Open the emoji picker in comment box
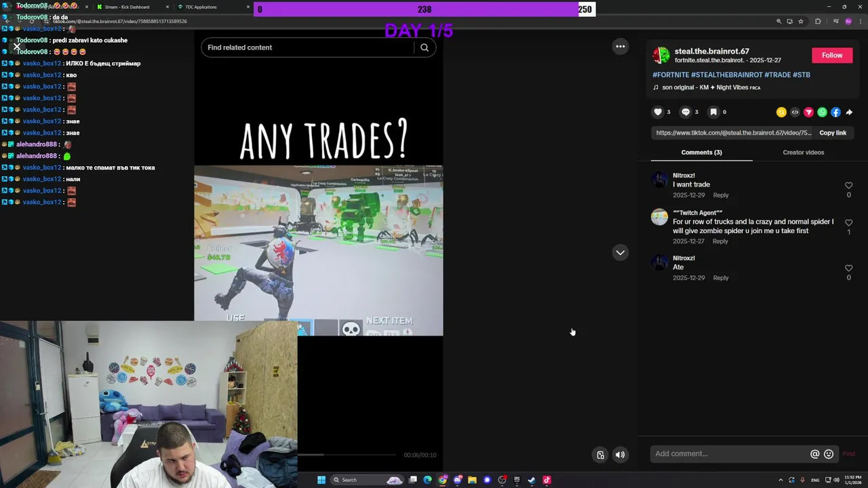 829,454
